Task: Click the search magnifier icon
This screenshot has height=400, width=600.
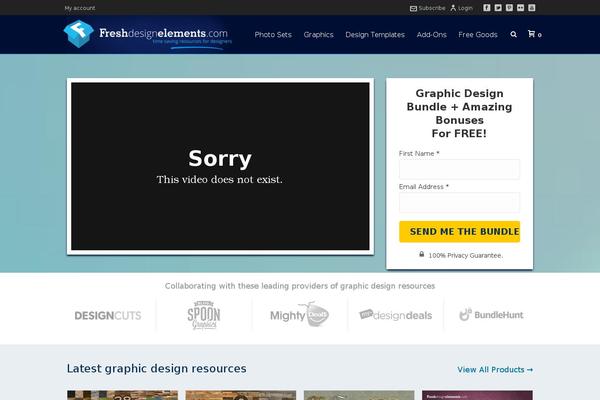Action: point(514,34)
